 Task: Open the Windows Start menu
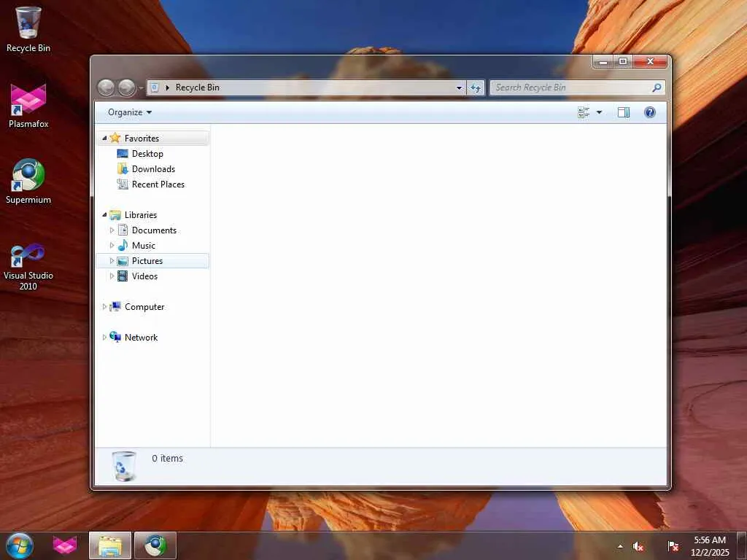coord(20,545)
